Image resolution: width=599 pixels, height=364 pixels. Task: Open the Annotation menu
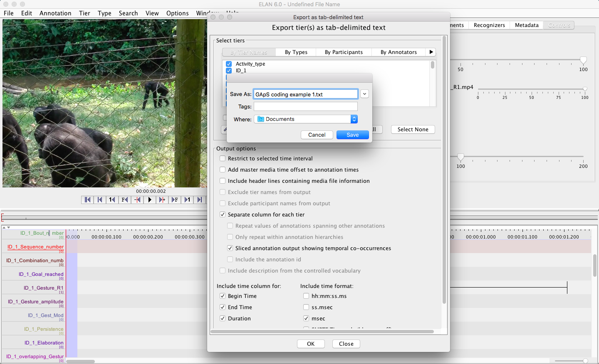55,13
